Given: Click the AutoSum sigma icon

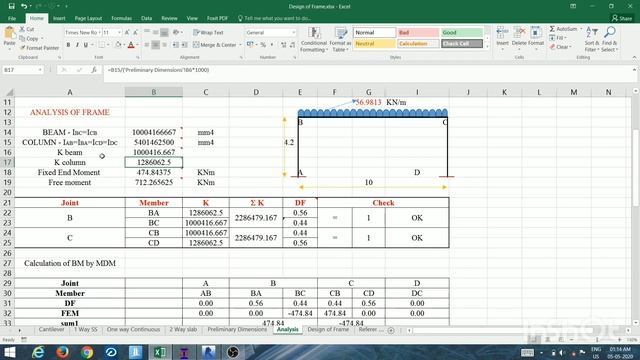Looking at the screenshot, I should [552, 29].
